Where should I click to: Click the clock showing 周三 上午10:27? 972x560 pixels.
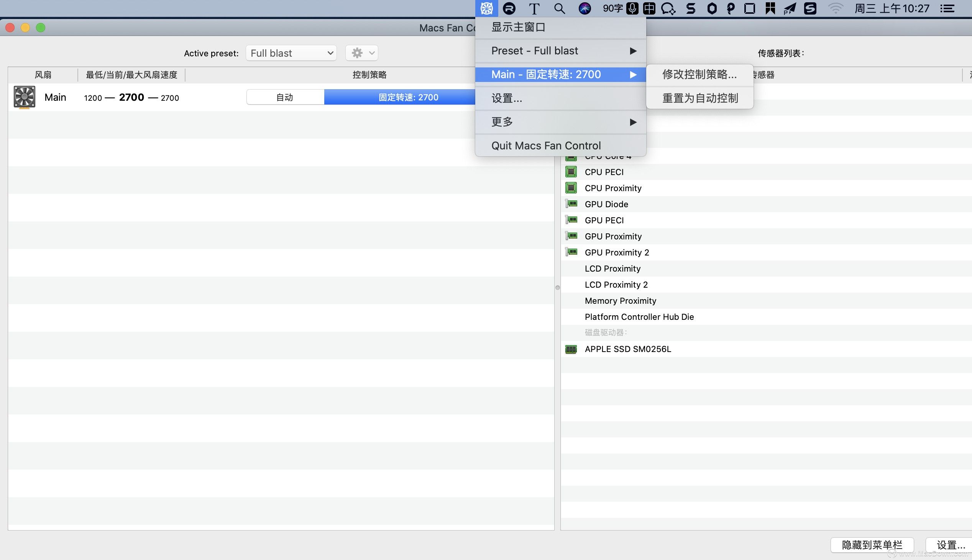pos(892,8)
